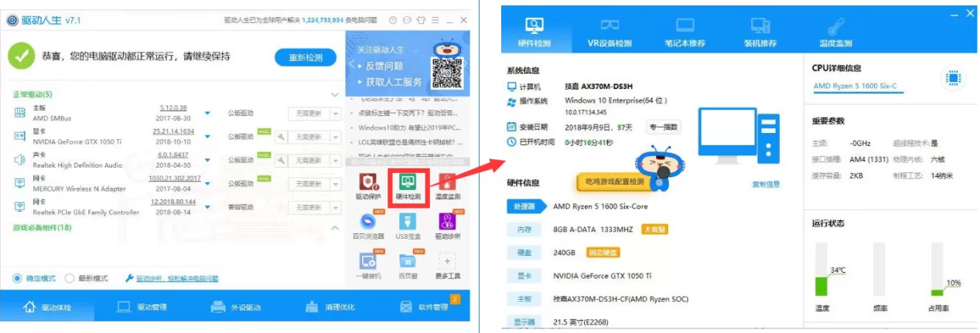The width and height of the screenshot is (980, 333).
Task: Open the main menu dropdown in title bar
Action: [434, 20]
